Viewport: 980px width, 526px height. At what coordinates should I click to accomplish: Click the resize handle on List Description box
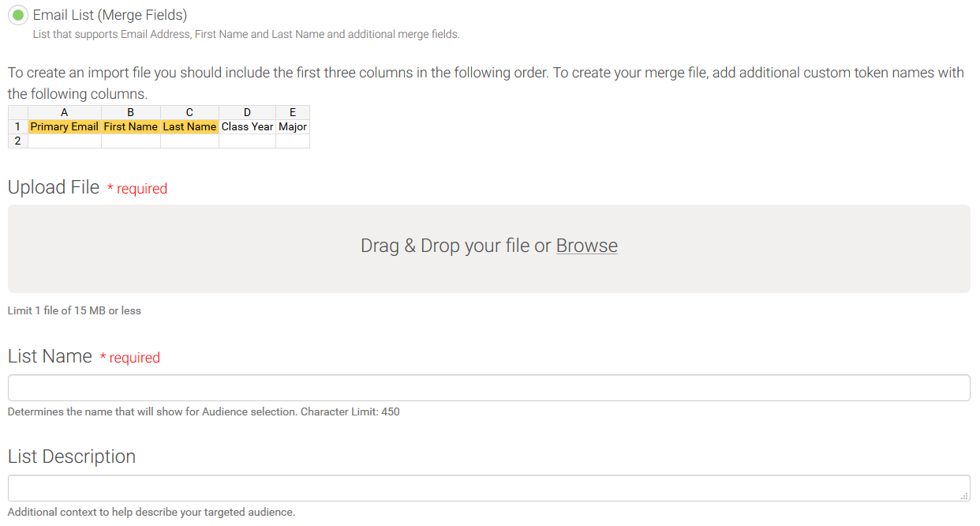pos(964,496)
